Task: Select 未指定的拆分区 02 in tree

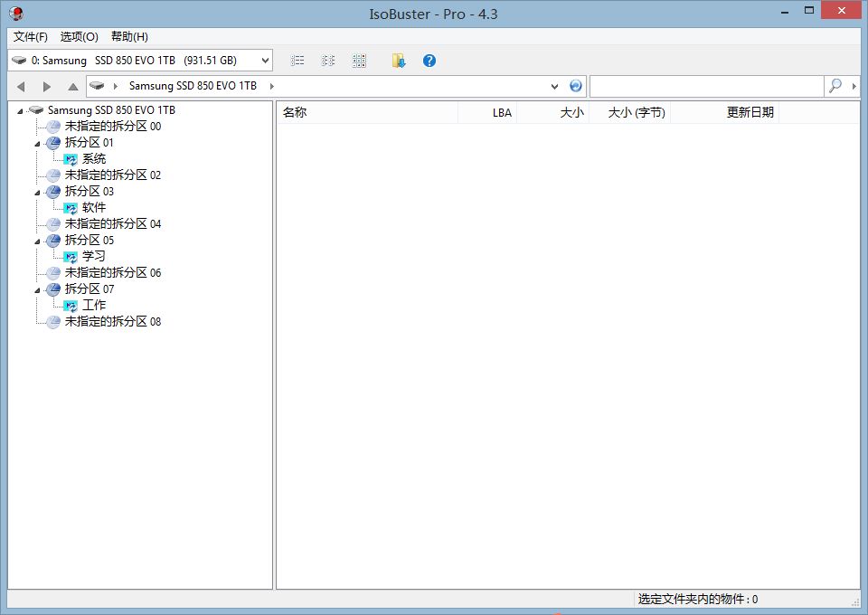Action: (x=113, y=175)
